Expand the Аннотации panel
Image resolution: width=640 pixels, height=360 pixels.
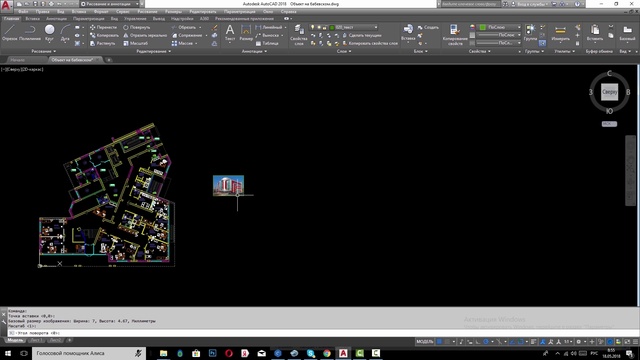pyautogui.click(x=254, y=51)
